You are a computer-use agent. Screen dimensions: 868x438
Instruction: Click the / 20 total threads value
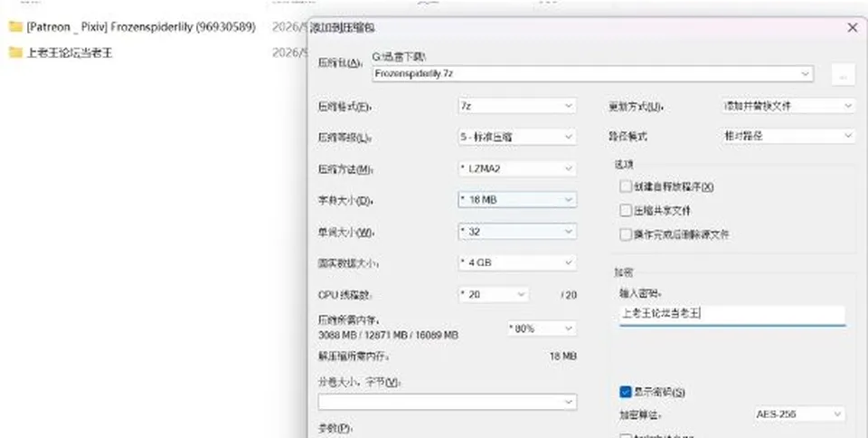[x=569, y=295]
